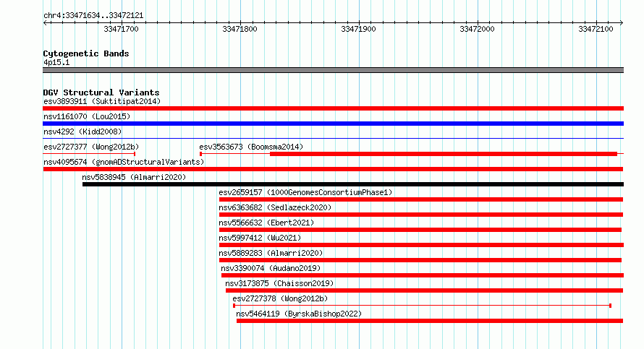Click the nsv5997412 red variant bar
The image size is (644, 349).
(x=421, y=245)
